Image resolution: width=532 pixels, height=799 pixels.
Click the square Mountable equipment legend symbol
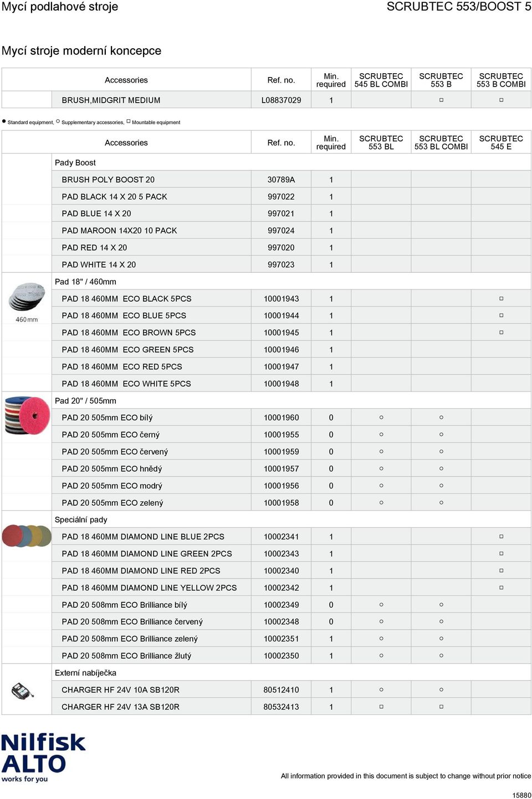(x=129, y=121)
